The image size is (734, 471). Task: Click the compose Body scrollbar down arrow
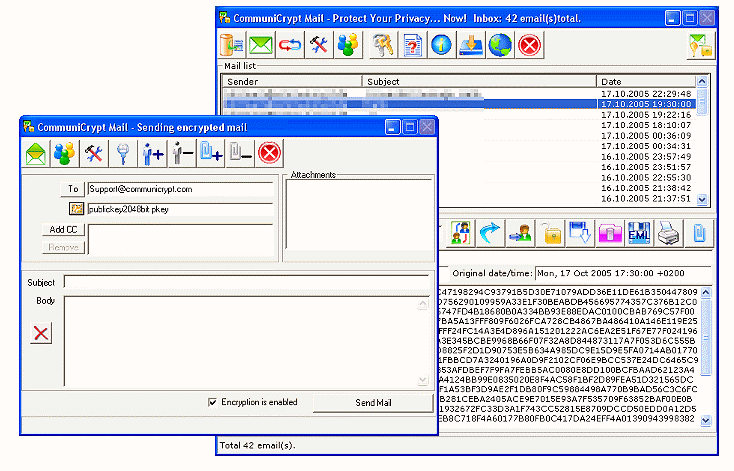pos(422,380)
